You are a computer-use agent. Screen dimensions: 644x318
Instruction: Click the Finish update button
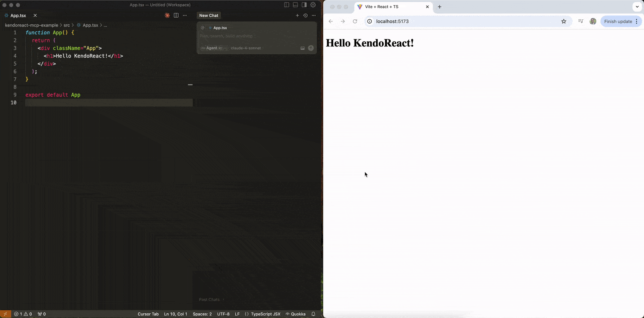pyautogui.click(x=618, y=21)
